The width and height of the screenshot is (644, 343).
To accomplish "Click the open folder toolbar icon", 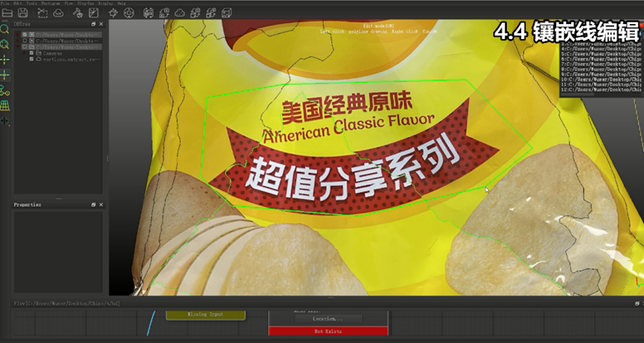I will click(7, 13).
